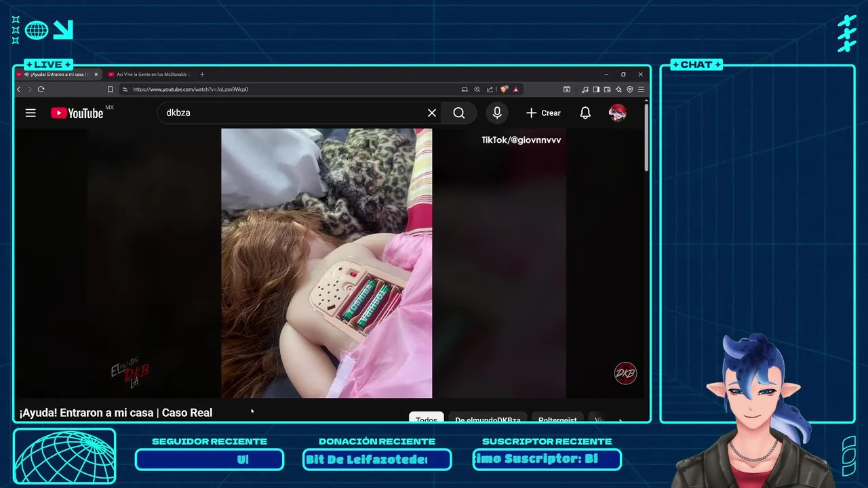Select the Poltergeist filter chip
The width and height of the screenshot is (868, 488).
coord(557,418)
